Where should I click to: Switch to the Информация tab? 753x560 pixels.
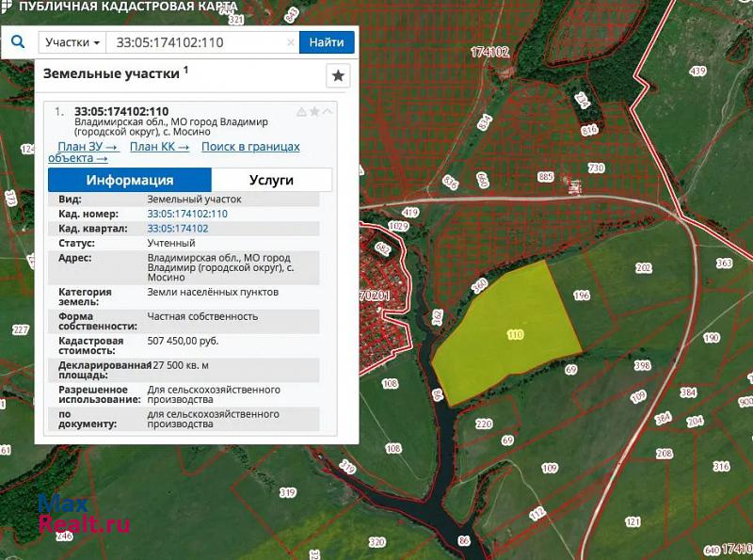point(130,180)
